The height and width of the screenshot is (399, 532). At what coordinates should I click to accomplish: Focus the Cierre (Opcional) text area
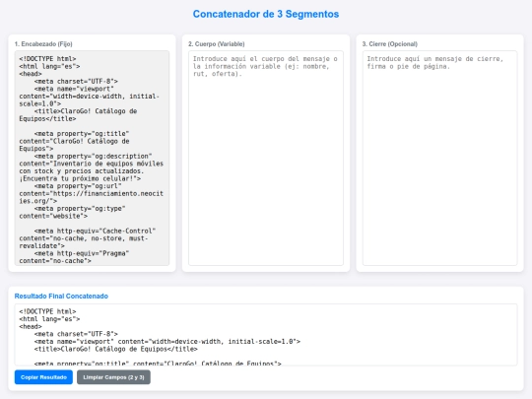439,158
